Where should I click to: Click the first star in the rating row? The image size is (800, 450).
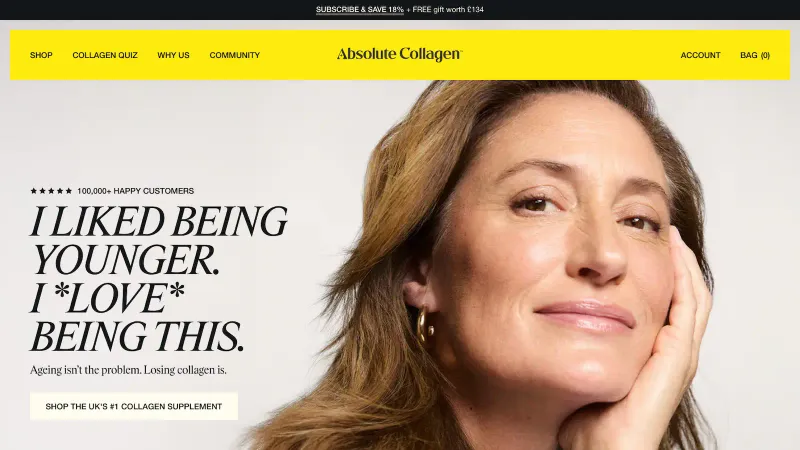click(34, 191)
